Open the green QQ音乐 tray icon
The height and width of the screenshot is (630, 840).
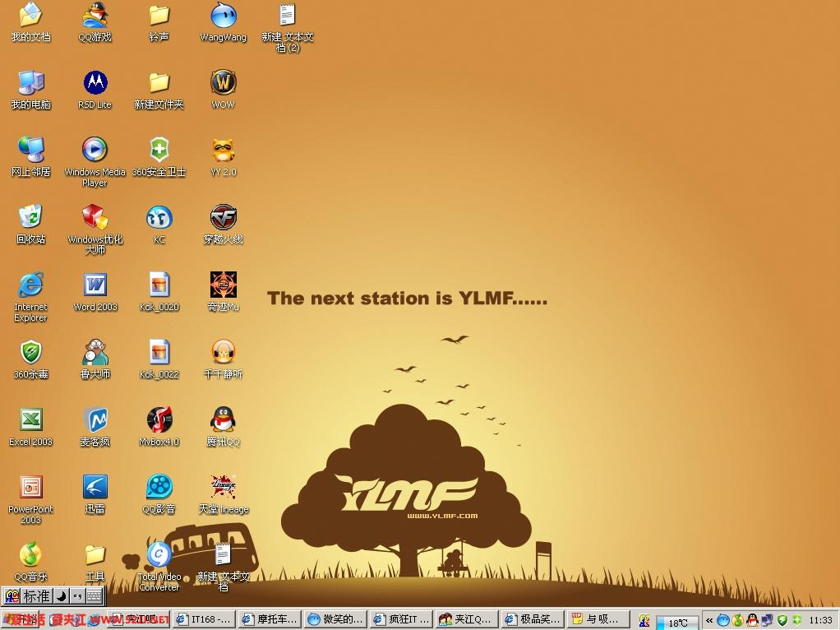738,620
